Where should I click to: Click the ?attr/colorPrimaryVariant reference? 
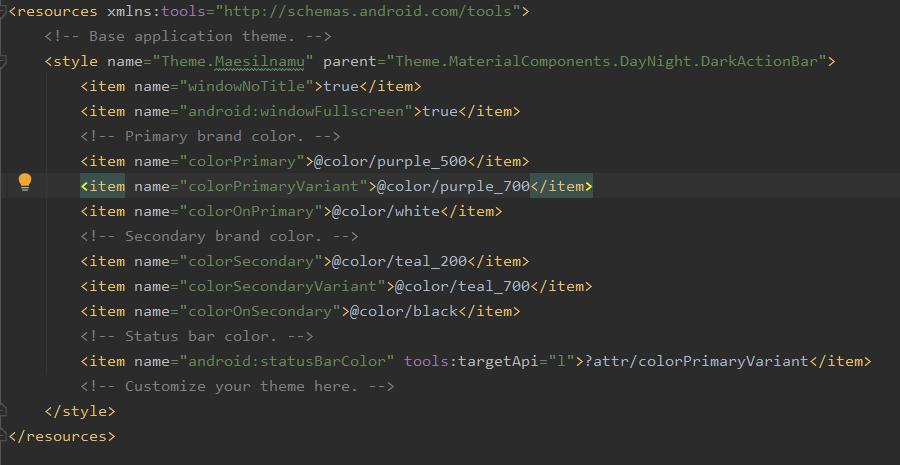(x=696, y=361)
